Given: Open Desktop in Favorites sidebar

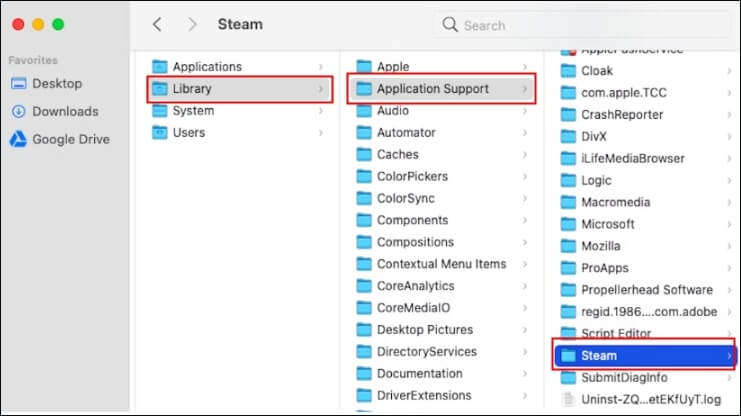Looking at the screenshot, I should click(57, 84).
